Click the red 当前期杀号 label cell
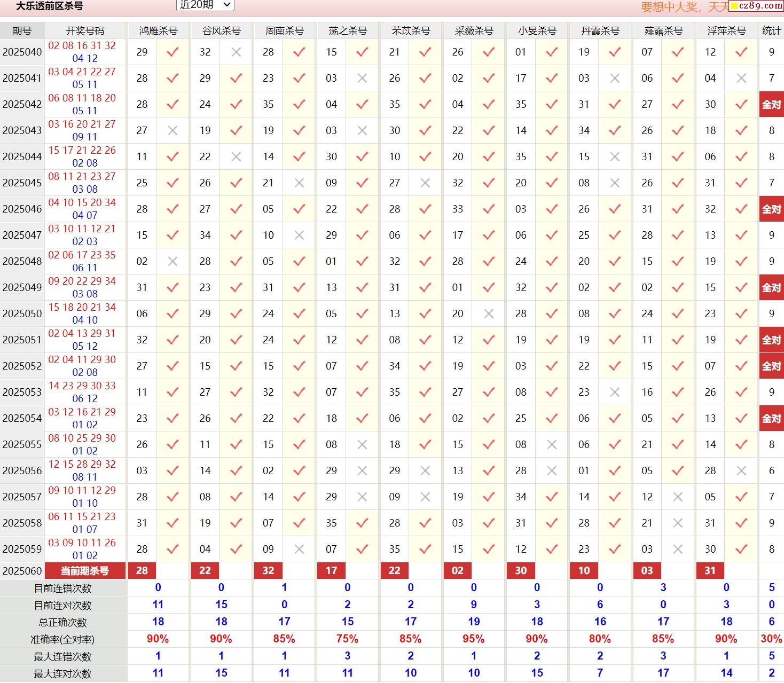Screen dimensions: 784x683 click(x=85, y=571)
